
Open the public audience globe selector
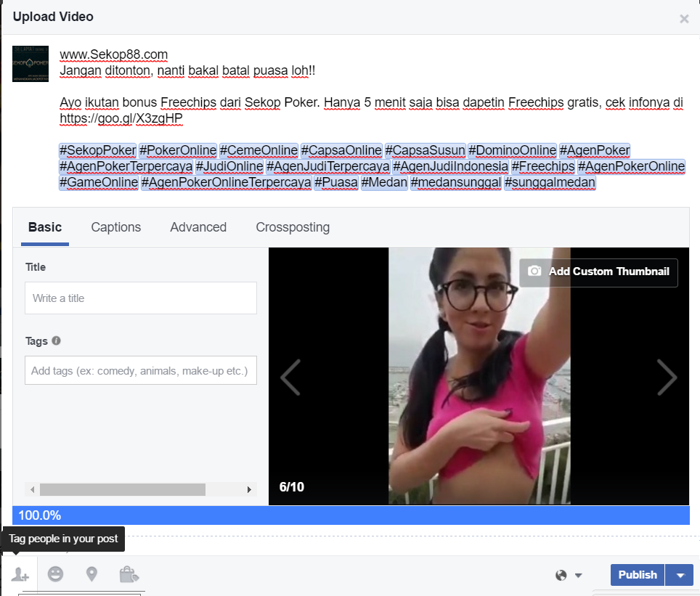click(569, 575)
